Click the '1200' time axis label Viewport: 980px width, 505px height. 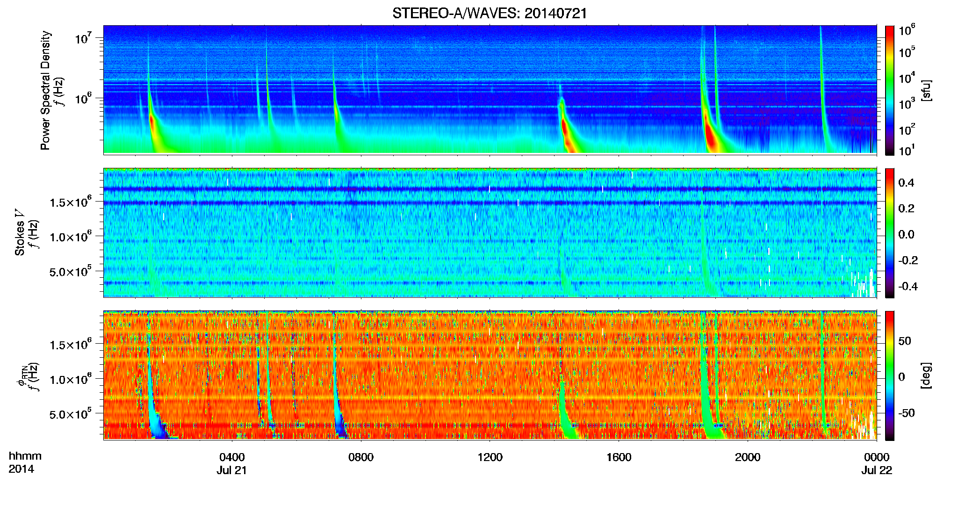tap(490, 457)
